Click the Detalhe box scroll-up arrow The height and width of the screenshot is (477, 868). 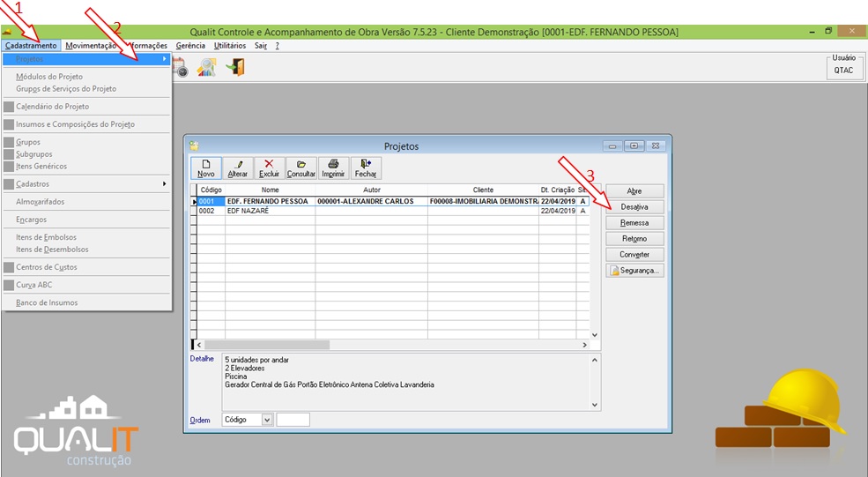[x=595, y=360]
